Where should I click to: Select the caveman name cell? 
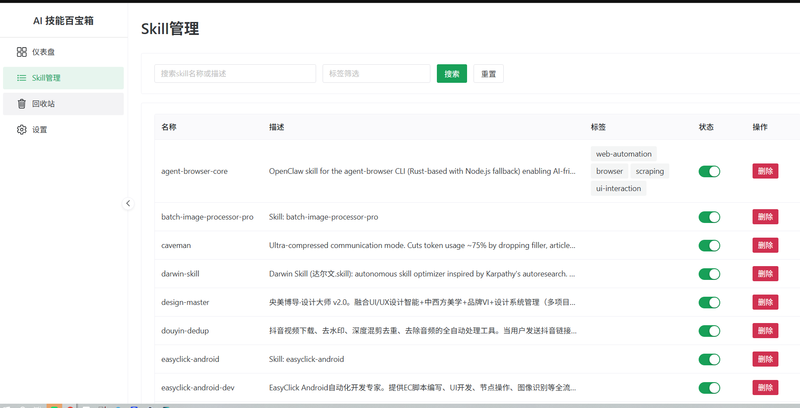pos(176,245)
